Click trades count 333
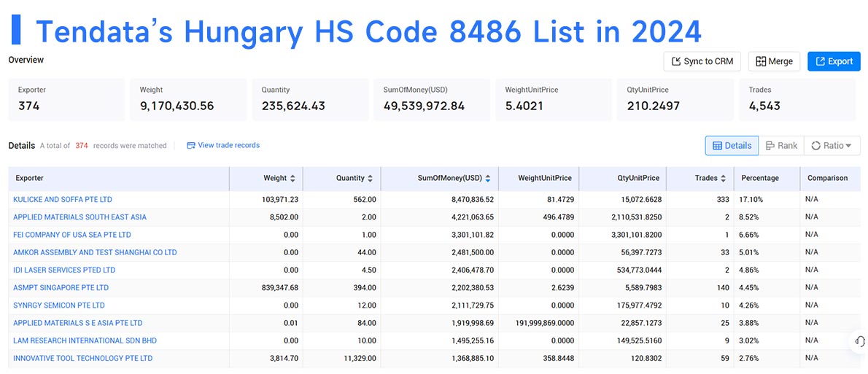Screen dimensions: 868x374 coord(723,199)
